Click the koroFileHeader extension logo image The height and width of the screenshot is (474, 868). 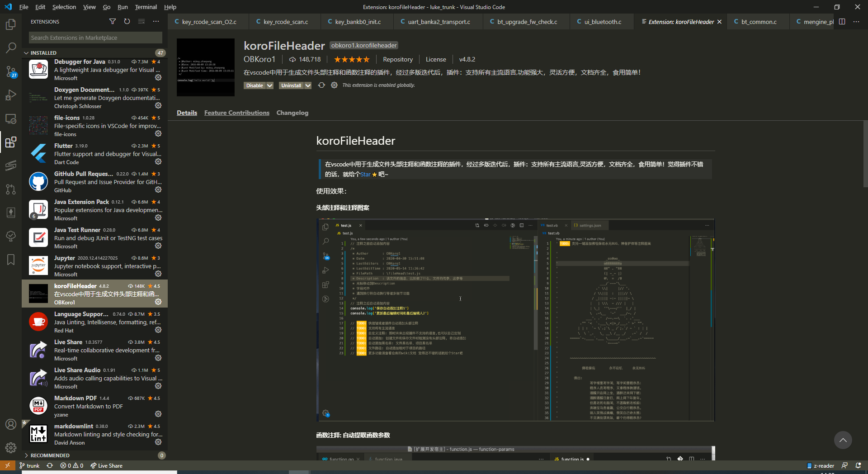[206, 67]
